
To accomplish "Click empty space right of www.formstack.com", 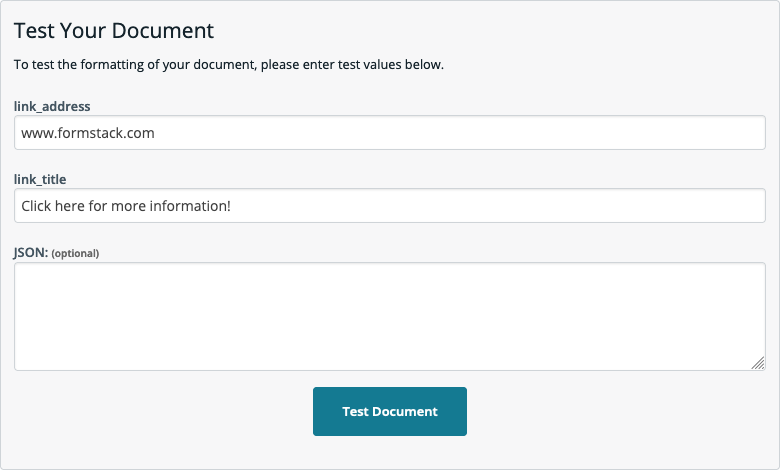I will point(450,132).
